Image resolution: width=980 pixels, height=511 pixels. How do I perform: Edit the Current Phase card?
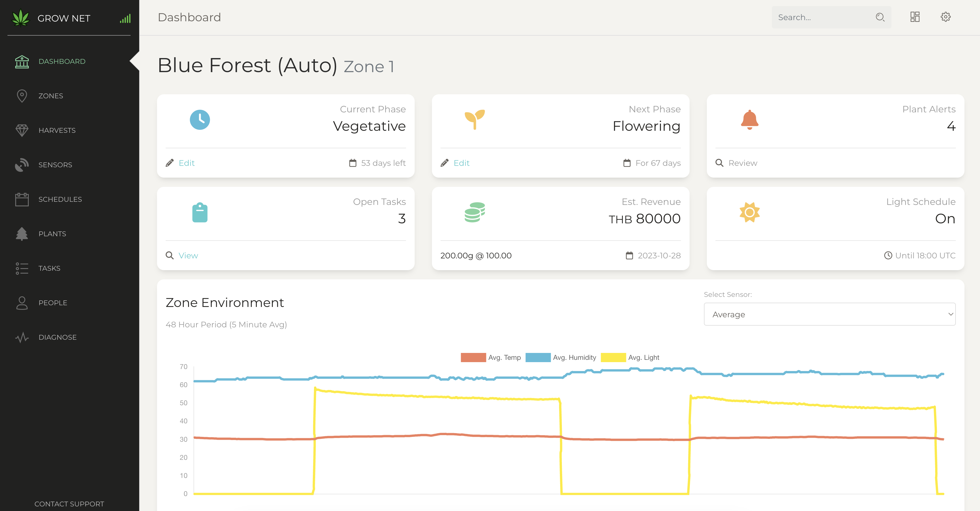pos(186,163)
